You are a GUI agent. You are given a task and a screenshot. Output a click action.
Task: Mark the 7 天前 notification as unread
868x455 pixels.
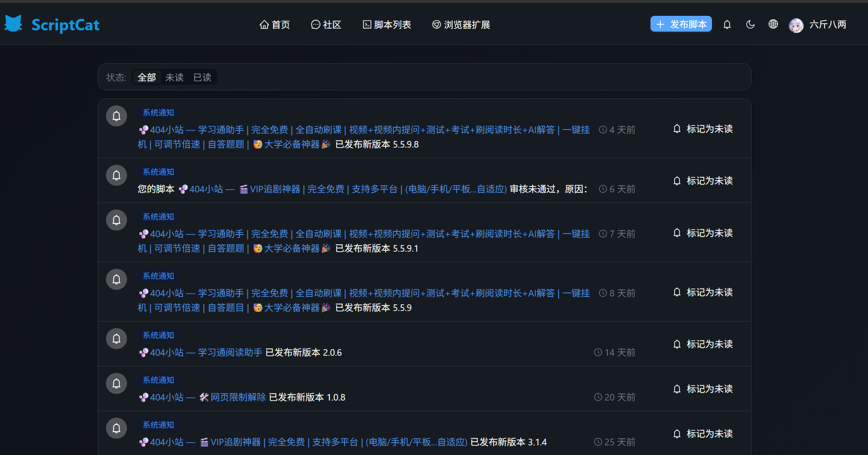(703, 233)
